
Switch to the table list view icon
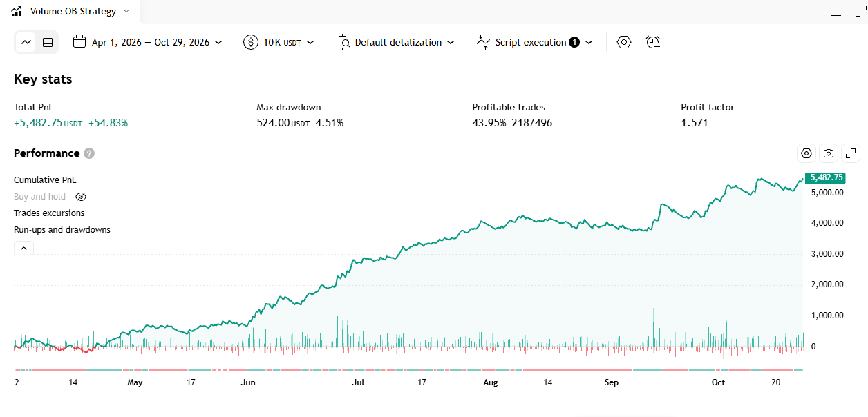pyautogui.click(x=48, y=42)
